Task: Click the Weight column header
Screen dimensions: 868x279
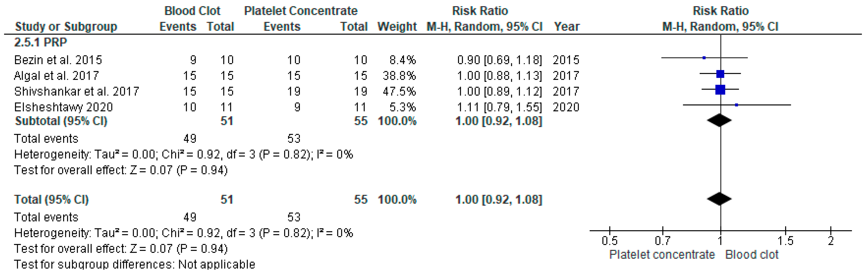Action: (x=397, y=27)
